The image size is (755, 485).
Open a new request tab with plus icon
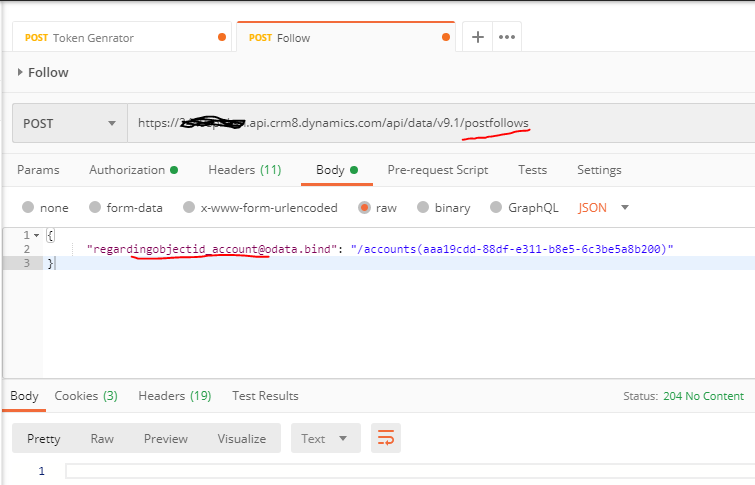pyautogui.click(x=477, y=37)
